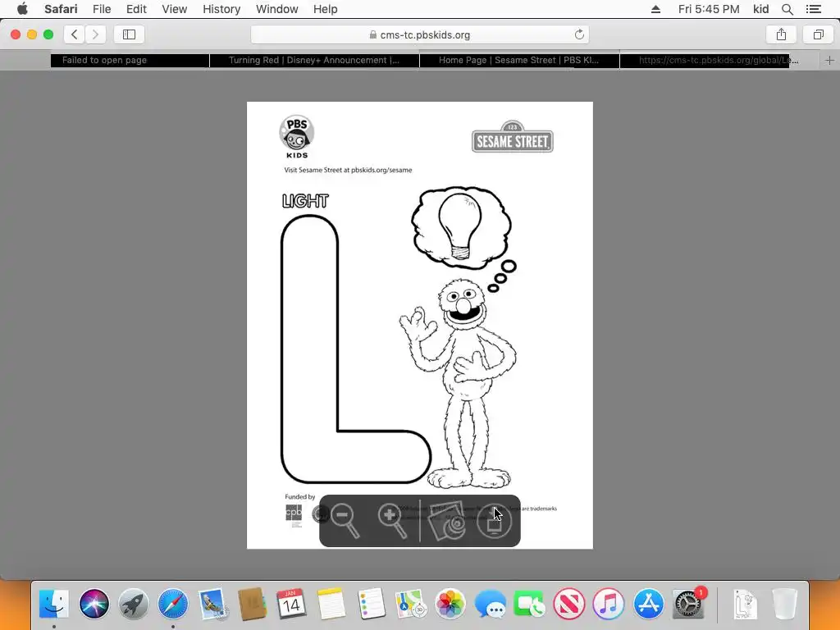Viewport: 840px width, 630px height.
Task: Open the Edit menu
Action: pos(136,9)
